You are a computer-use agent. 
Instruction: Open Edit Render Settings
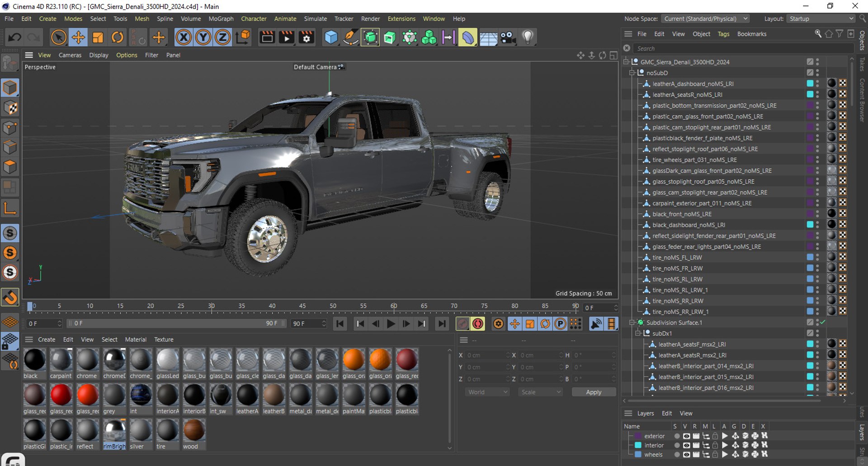click(x=307, y=37)
